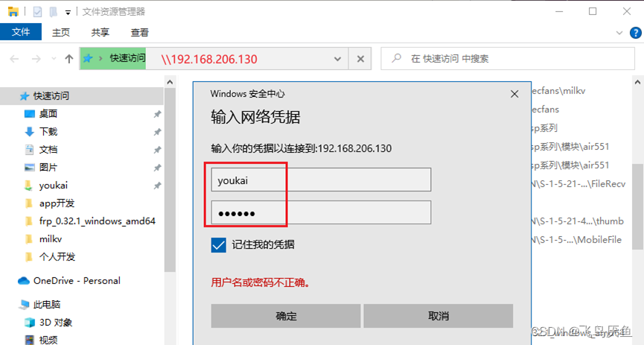The height and width of the screenshot is (345, 644).
Task: Close the Windows 安全中心 dialog
Action: click(x=514, y=94)
